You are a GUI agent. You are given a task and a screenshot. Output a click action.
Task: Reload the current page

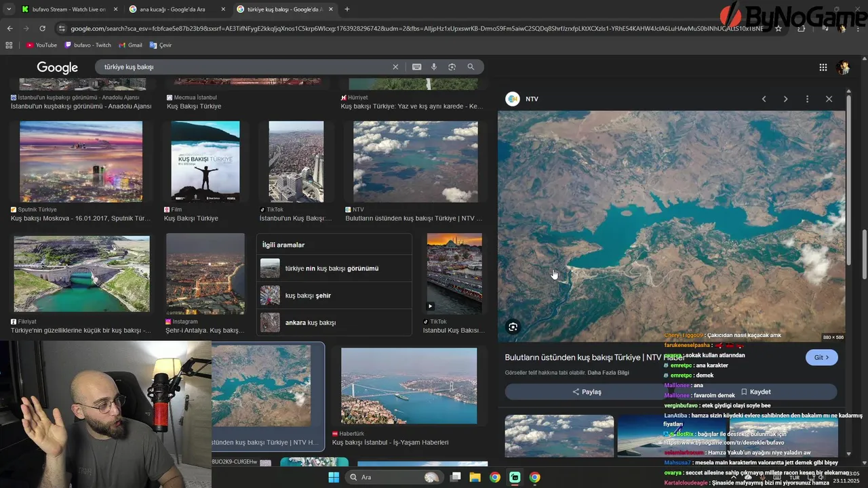click(x=42, y=28)
